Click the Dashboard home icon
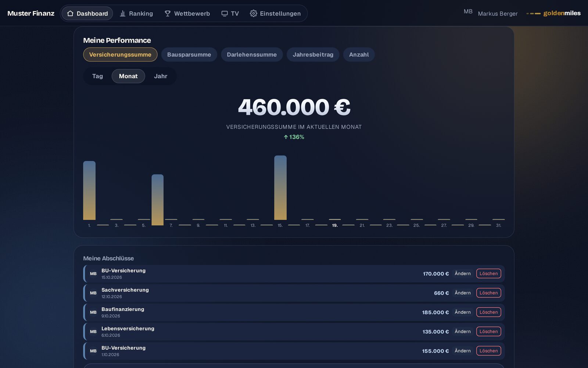 click(x=70, y=14)
